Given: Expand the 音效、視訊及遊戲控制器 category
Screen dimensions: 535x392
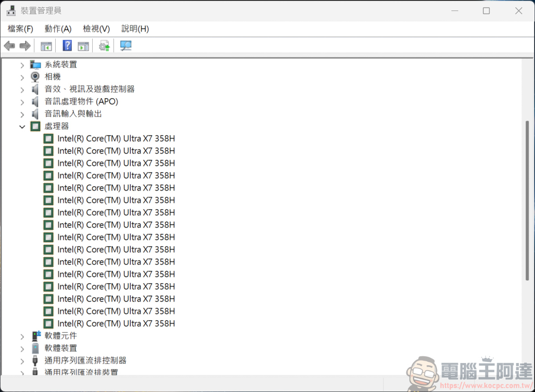Looking at the screenshot, I should point(22,89).
